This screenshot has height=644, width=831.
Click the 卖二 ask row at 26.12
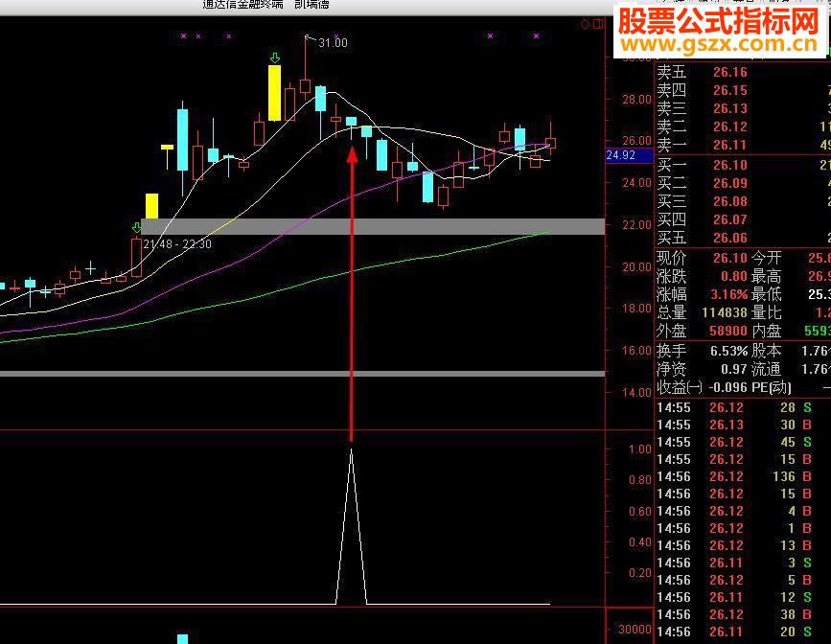point(743,126)
